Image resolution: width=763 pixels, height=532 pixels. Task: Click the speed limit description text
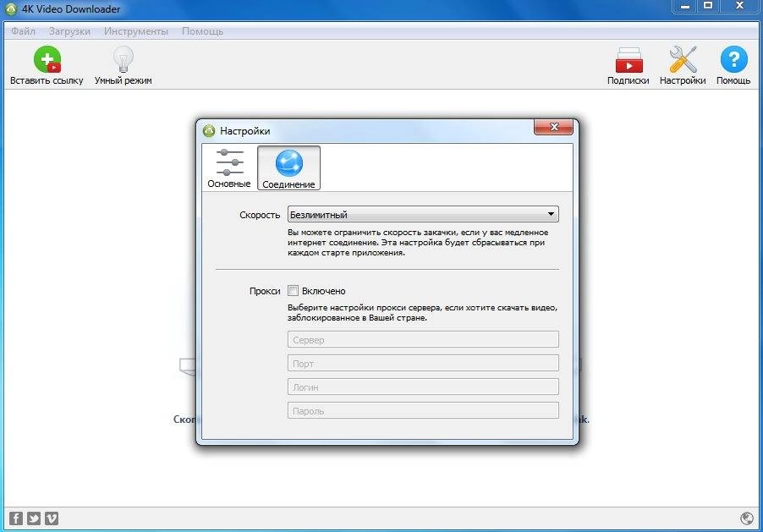(x=418, y=243)
